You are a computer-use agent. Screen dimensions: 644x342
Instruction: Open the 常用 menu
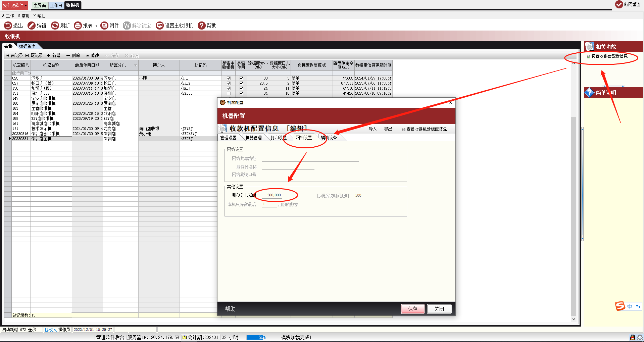point(24,16)
